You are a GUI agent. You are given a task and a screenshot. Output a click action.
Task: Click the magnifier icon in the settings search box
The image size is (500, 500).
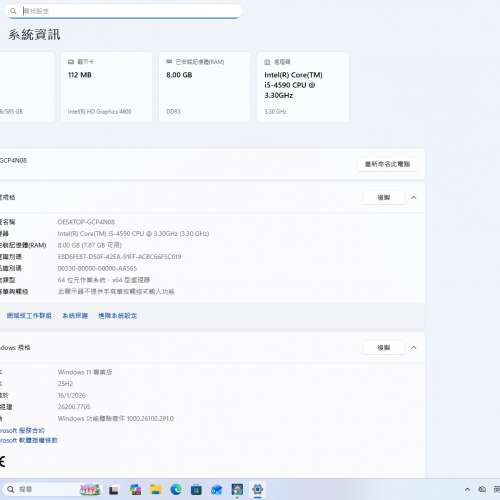point(13,11)
